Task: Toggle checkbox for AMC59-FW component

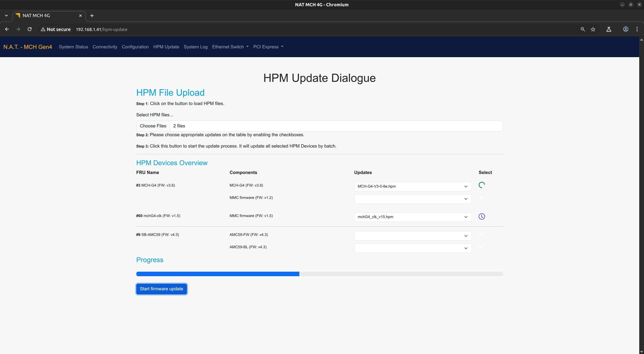Action: pyautogui.click(x=481, y=235)
